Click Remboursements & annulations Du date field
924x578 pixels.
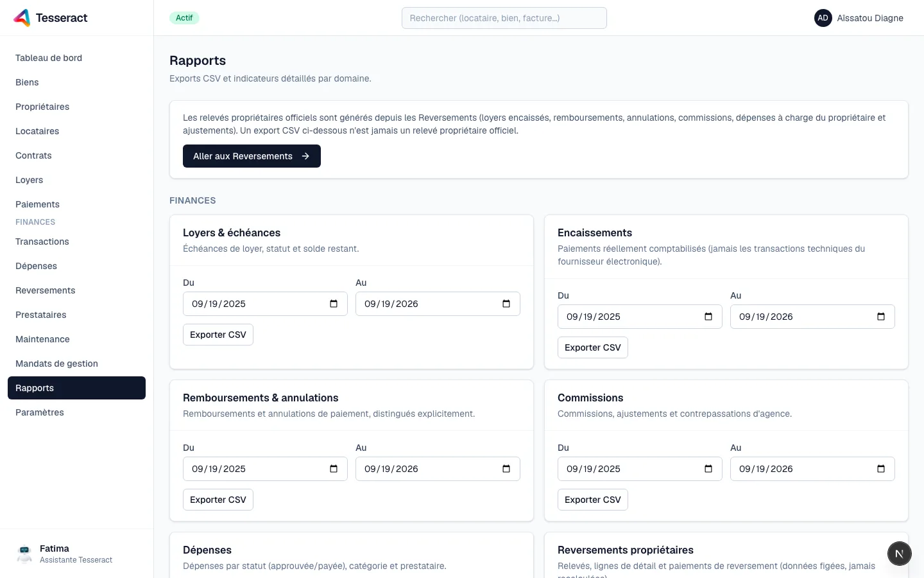(x=265, y=469)
